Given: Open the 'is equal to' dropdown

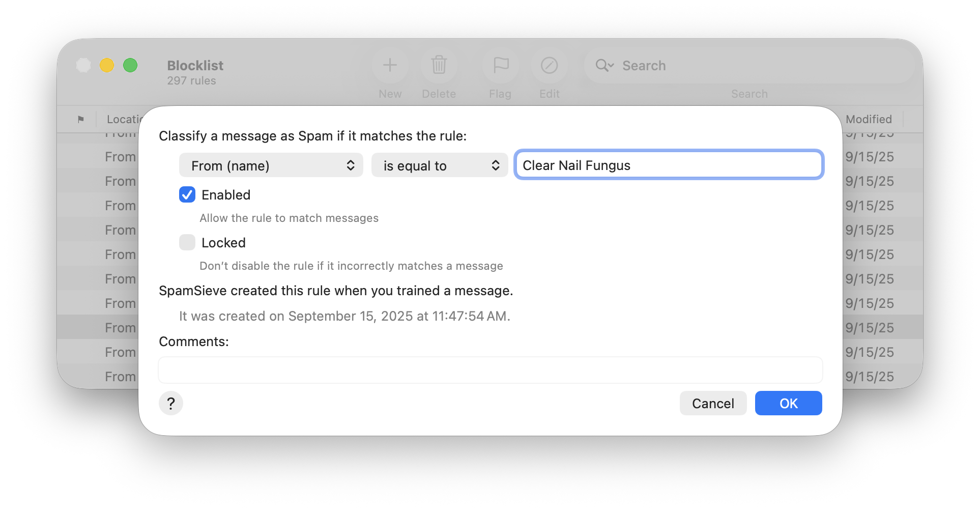Looking at the screenshot, I should pos(440,165).
